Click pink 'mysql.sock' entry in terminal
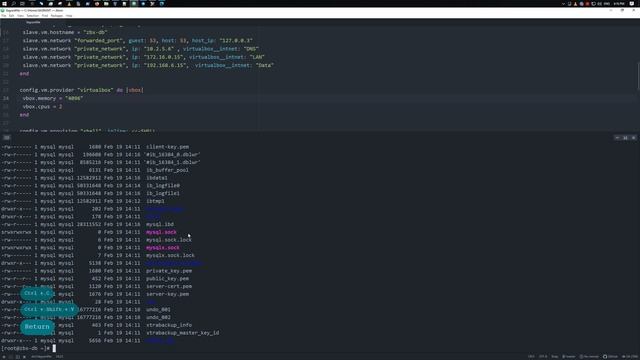Screen dimensions: 640x360 click(161, 232)
